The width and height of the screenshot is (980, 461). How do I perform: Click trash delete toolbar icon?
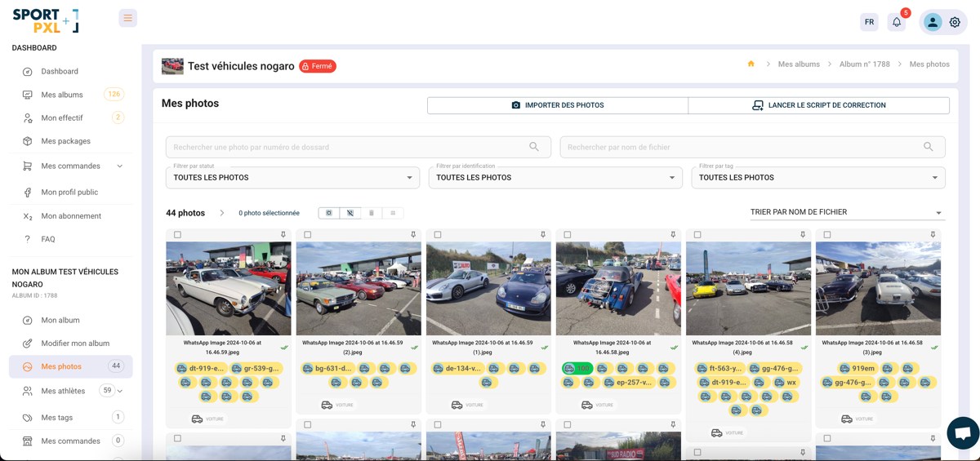(372, 213)
